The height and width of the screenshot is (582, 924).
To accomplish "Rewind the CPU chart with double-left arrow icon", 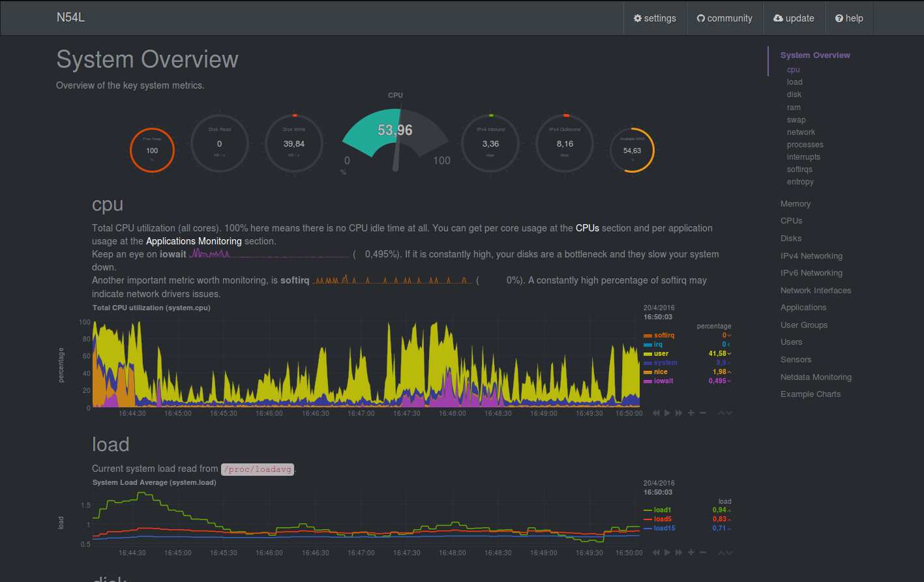I will (656, 413).
